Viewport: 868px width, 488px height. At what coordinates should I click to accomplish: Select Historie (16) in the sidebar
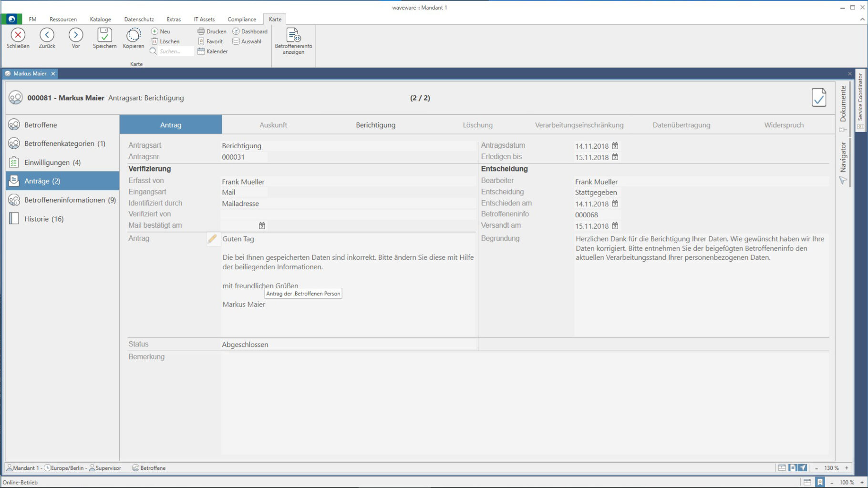(x=44, y=219)
